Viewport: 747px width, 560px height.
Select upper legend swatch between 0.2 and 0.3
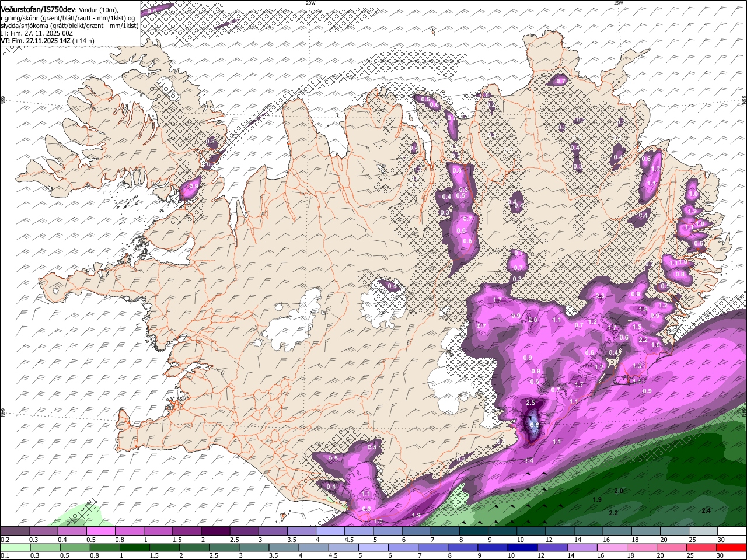(15, 531)
